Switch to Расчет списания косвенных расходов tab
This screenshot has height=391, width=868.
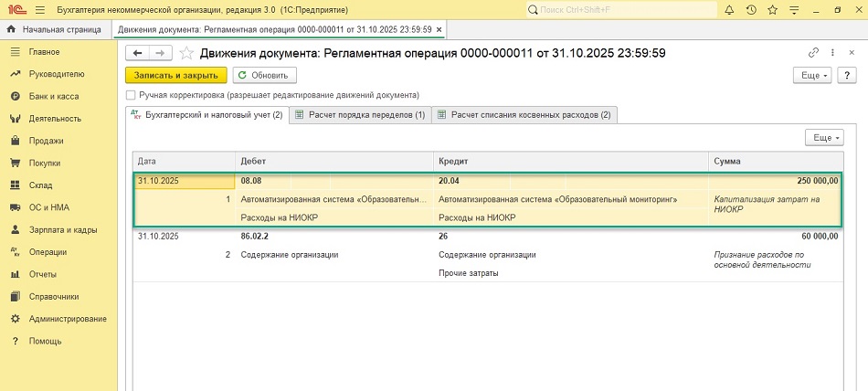tap(524, 115)
